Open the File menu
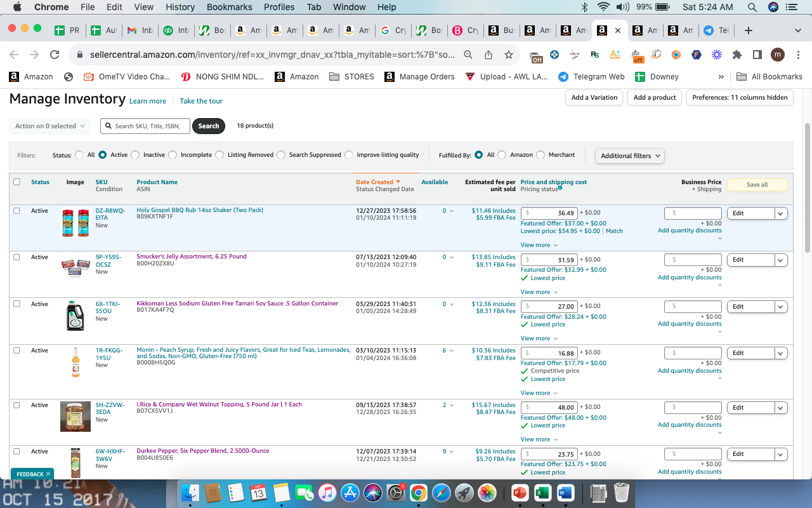 [x=88, y=7]
